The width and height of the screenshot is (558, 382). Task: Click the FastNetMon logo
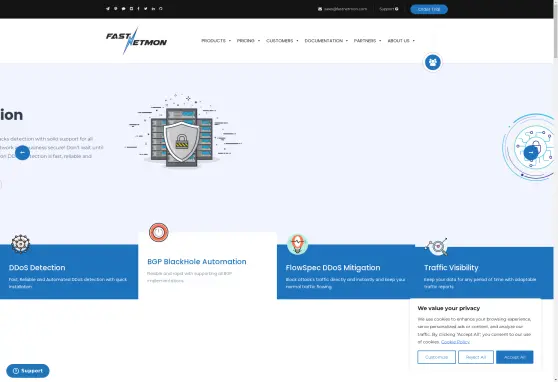tap(136, 41)
